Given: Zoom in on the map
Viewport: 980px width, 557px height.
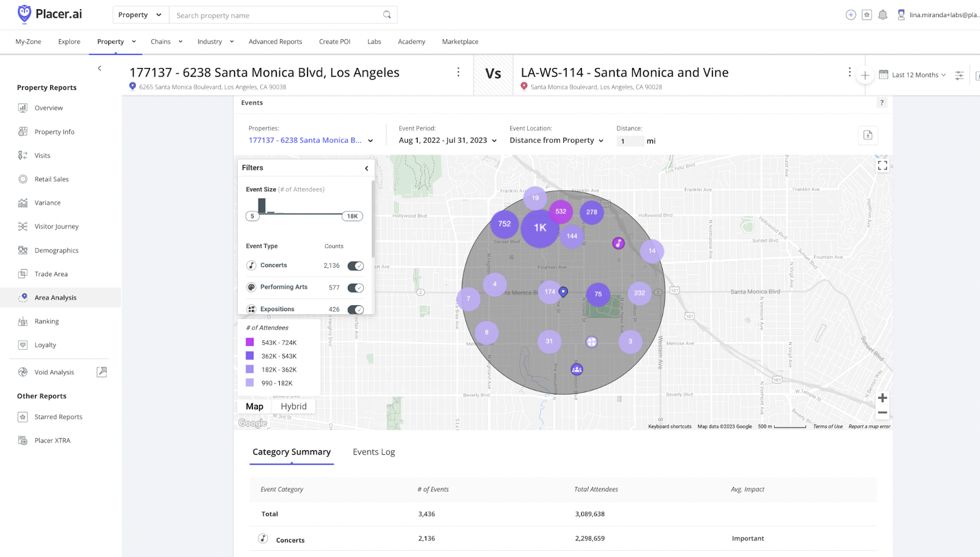Looking at the screenshot, I should tap(883, 398).
